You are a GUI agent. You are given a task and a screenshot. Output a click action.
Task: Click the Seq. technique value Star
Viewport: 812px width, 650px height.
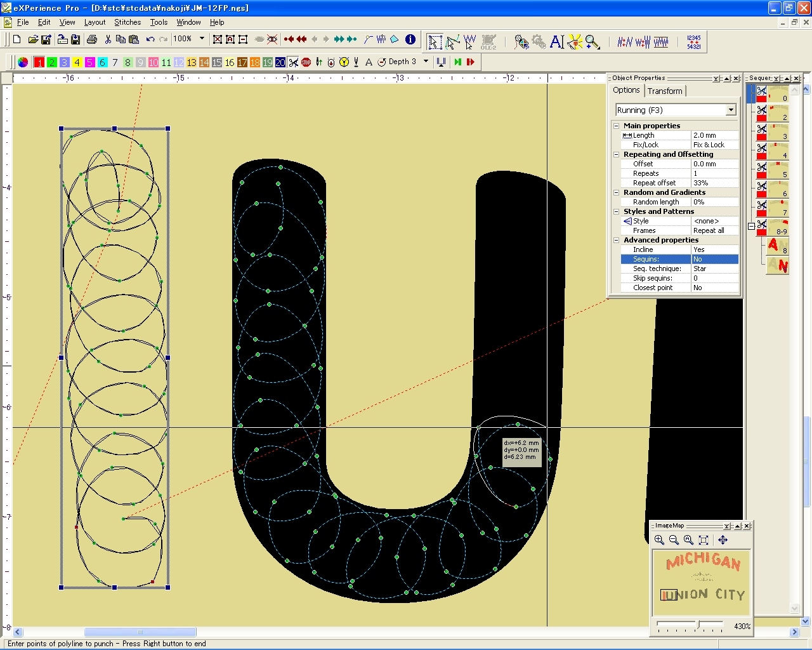tap(715, 269)
